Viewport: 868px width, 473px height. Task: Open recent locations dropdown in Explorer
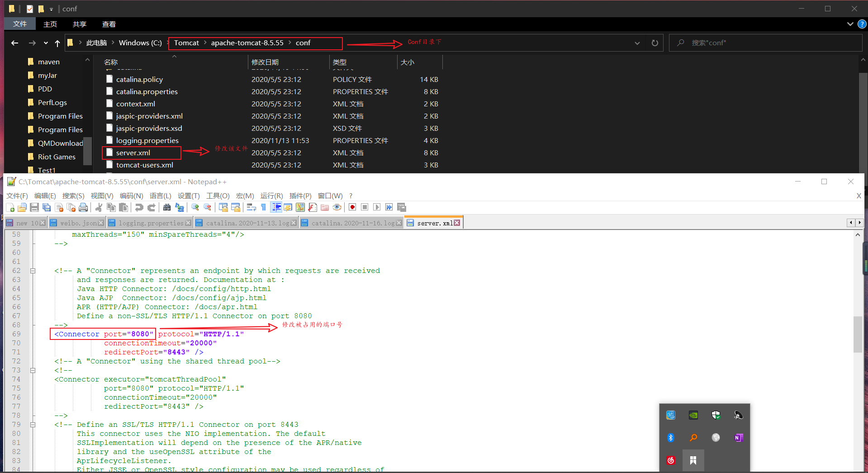click(46, 43)
